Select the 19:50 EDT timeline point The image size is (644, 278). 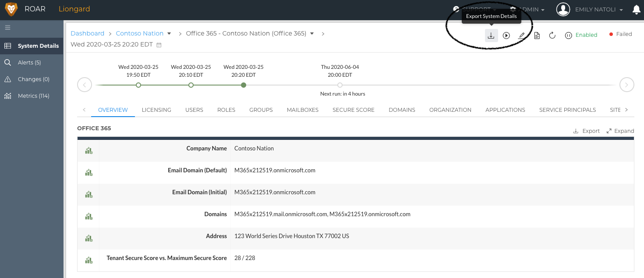138,85
